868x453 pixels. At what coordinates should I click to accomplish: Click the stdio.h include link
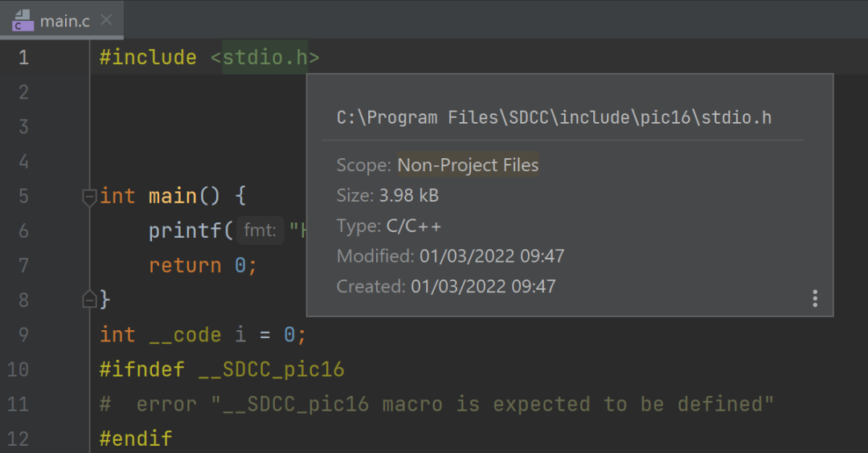(x=265, y=58)
